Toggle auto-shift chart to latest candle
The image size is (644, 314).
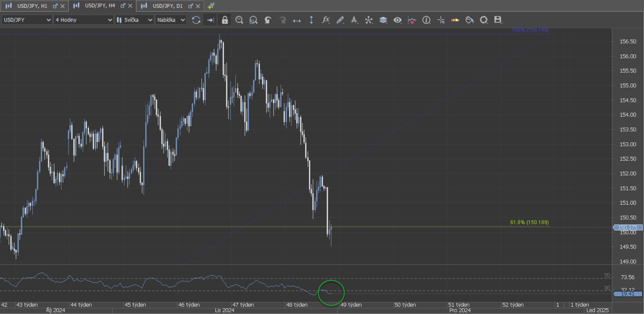210,20
